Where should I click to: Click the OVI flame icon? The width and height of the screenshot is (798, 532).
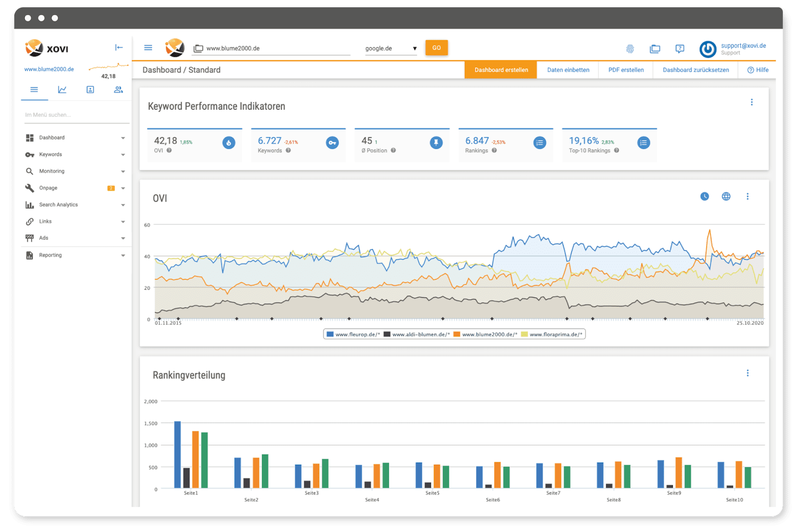tap(229, 143)
